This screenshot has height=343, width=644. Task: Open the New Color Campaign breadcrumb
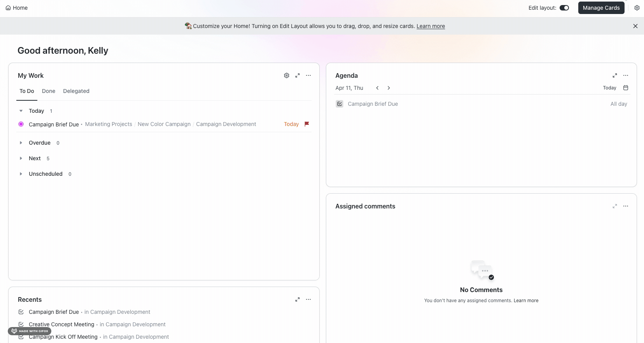[x=164, y=124]
